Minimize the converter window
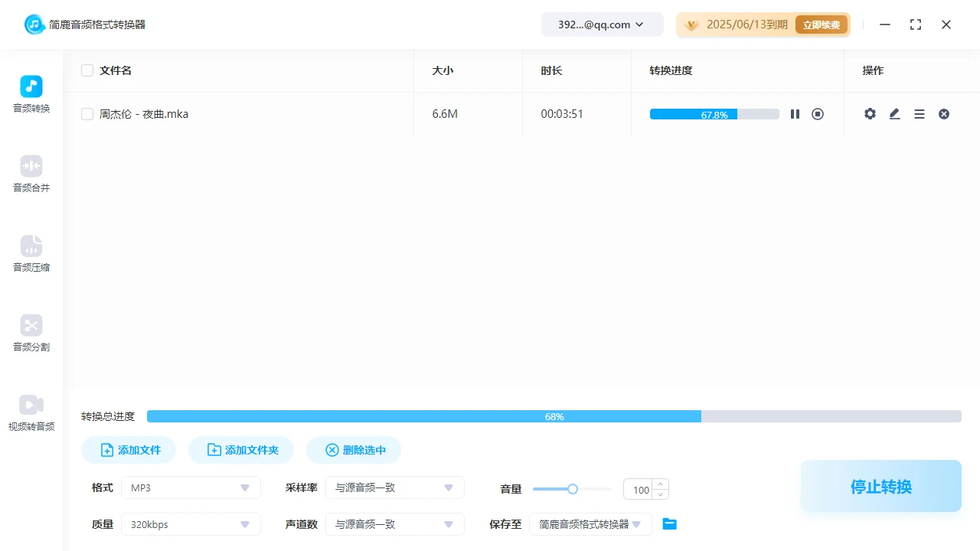The height and width of the screenshot is (551, 980). (x=885, y=24)
